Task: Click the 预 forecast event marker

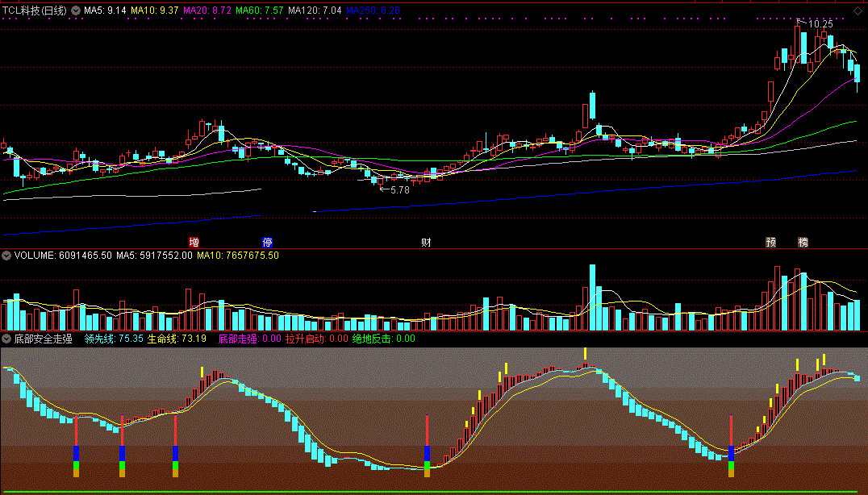Action: [770, 242]
